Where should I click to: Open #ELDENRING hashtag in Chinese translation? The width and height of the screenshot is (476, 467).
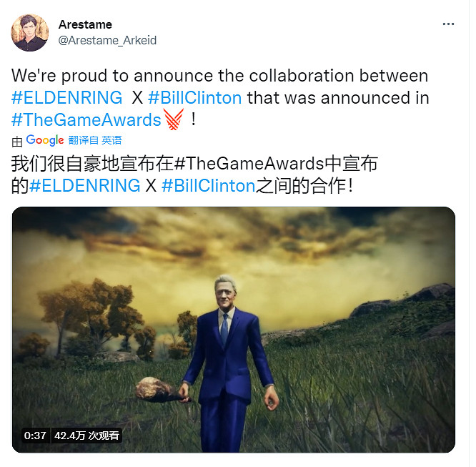coord(85,186)
